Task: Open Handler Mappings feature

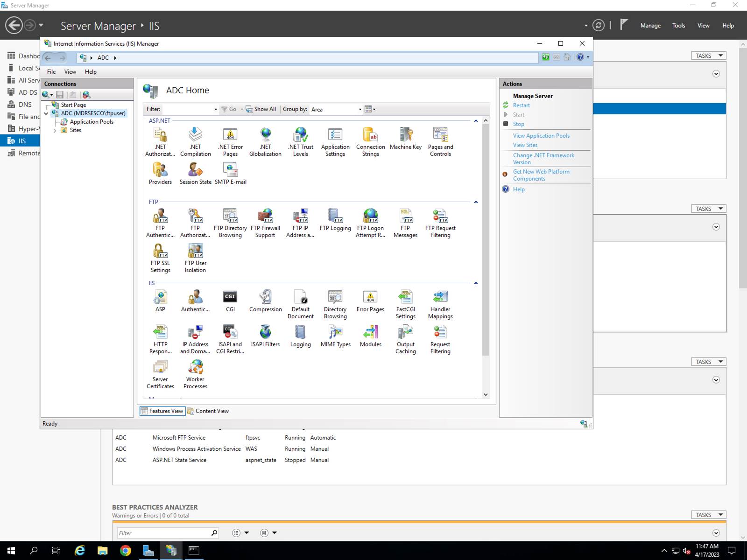Action: 440,304
